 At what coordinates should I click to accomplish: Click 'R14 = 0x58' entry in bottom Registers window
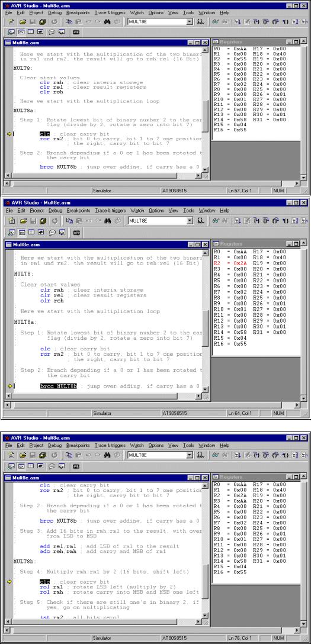pyautogui.click(x=230, y=561)
